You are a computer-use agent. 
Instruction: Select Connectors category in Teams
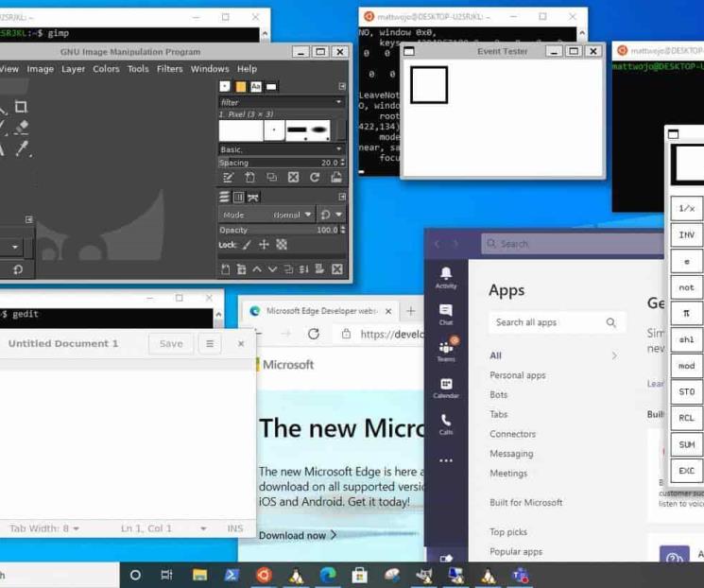(513, 434)
